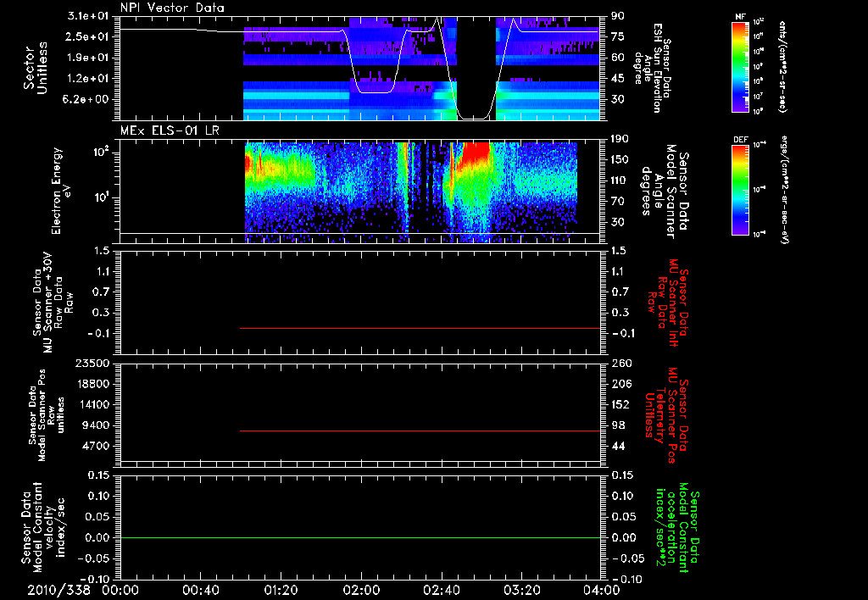
Task: Click the "152" telemetry tick value
Action: click(620, 404)
